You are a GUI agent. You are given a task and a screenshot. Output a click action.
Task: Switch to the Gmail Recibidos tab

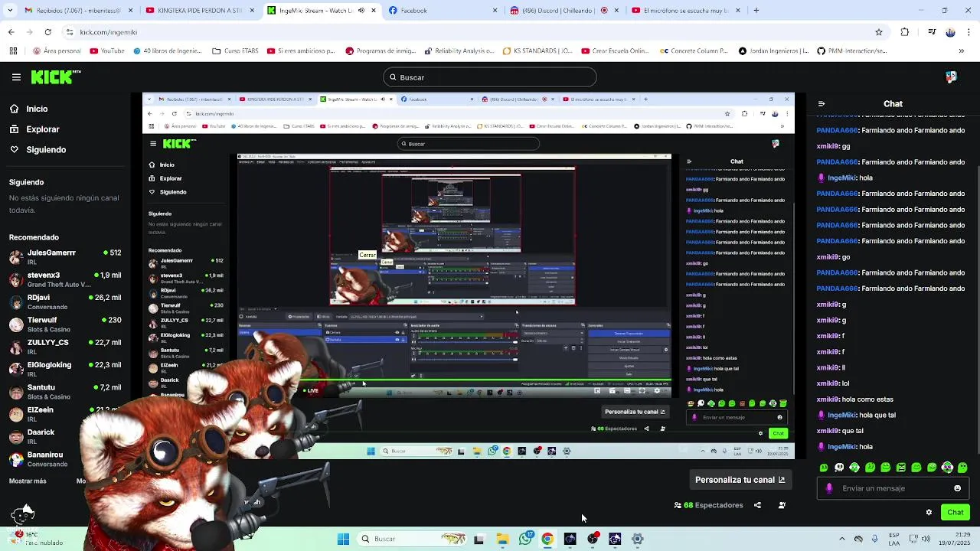click(80, 11)
